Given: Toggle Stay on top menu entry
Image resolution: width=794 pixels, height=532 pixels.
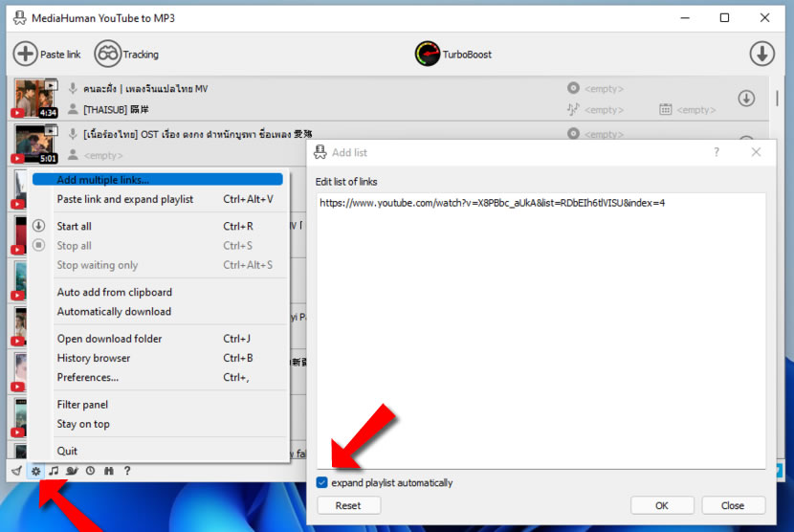Looking at the screenshot, I should (158, 424).
